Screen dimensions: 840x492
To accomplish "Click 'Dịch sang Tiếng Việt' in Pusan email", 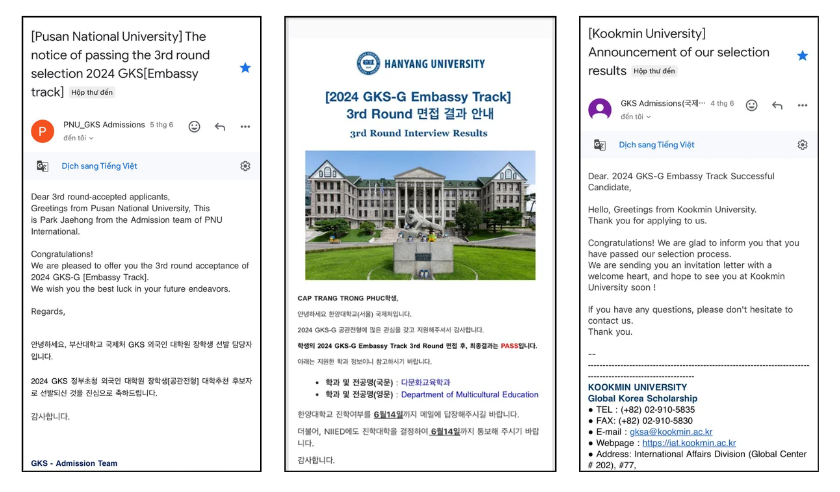I will coord(99,166).
